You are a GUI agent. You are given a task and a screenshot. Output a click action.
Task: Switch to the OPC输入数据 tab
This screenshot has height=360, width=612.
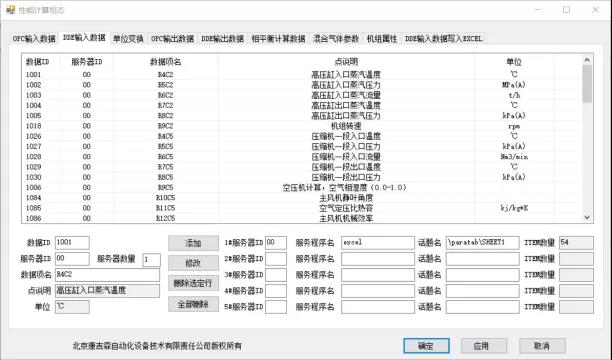(x=34, y=39)
